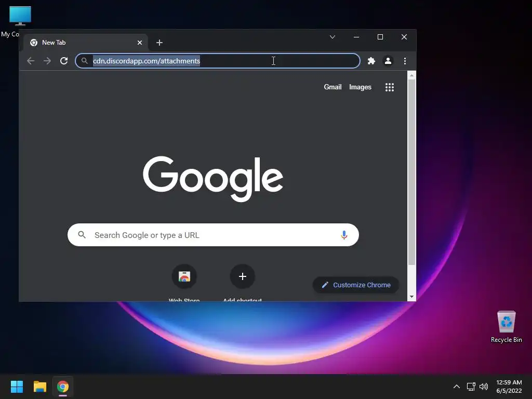Show hidden tray icons chevron
This screenshot has height=399, width=532.
(x=457, y=387)
